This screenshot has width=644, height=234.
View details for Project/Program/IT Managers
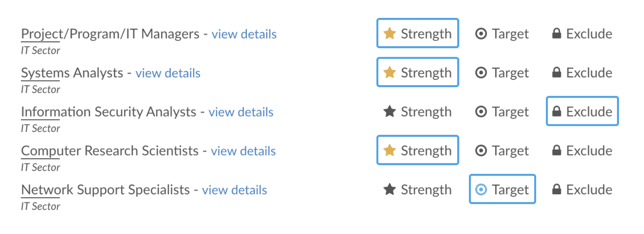[x=244, y=34]
